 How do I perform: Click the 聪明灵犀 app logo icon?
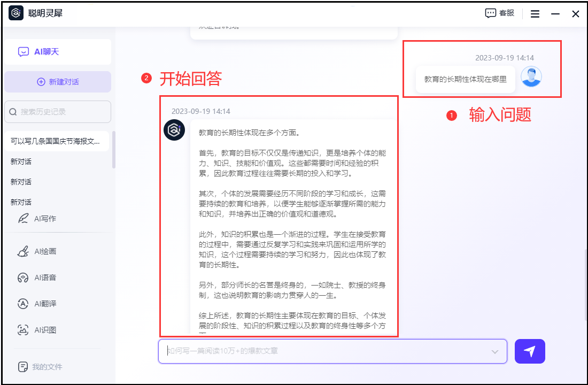pos(16,13)
